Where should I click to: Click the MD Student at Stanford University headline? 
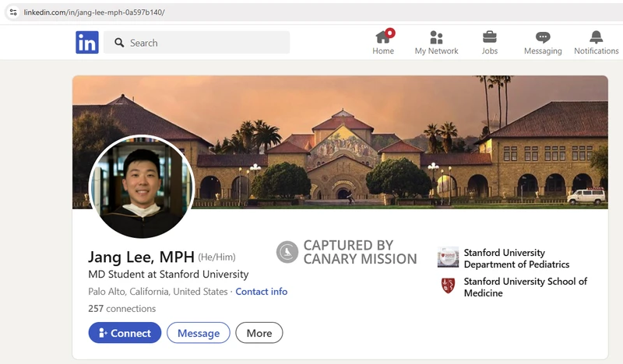[168, 275]
